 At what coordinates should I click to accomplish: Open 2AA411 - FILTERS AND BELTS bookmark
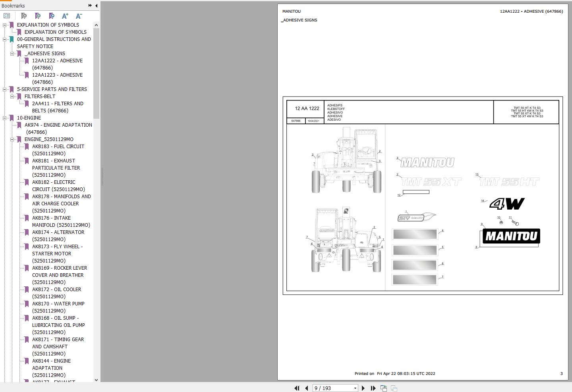[58, 107]
